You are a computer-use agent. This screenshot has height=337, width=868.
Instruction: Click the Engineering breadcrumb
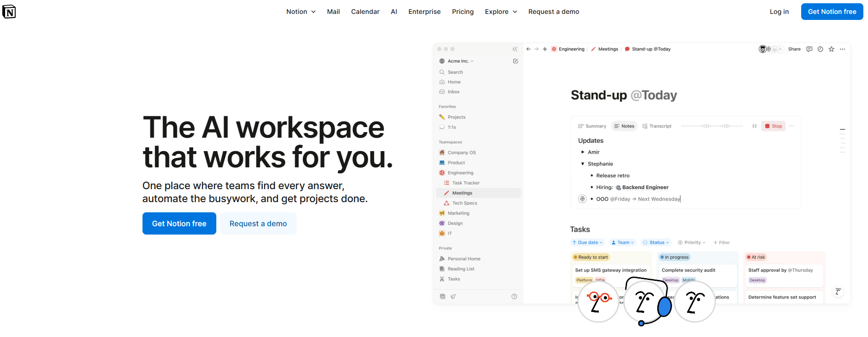pos(568,49)
